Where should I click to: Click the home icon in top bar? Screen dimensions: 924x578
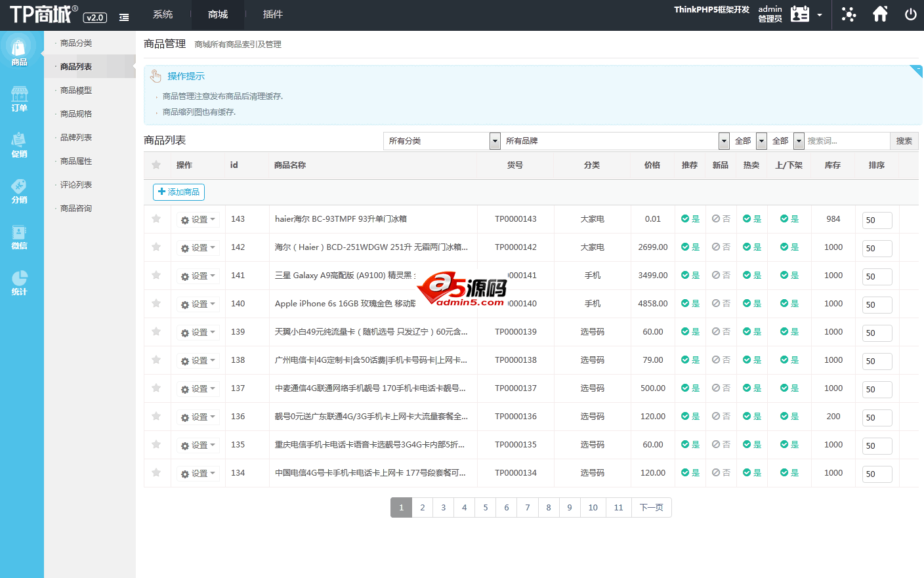(880, 14)
